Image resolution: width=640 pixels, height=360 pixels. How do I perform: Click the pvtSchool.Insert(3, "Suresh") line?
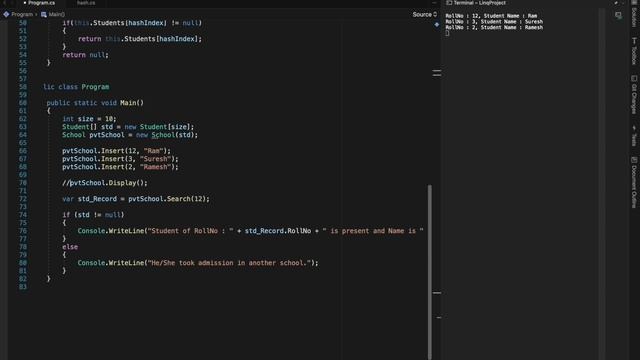(x=120, y=159)
